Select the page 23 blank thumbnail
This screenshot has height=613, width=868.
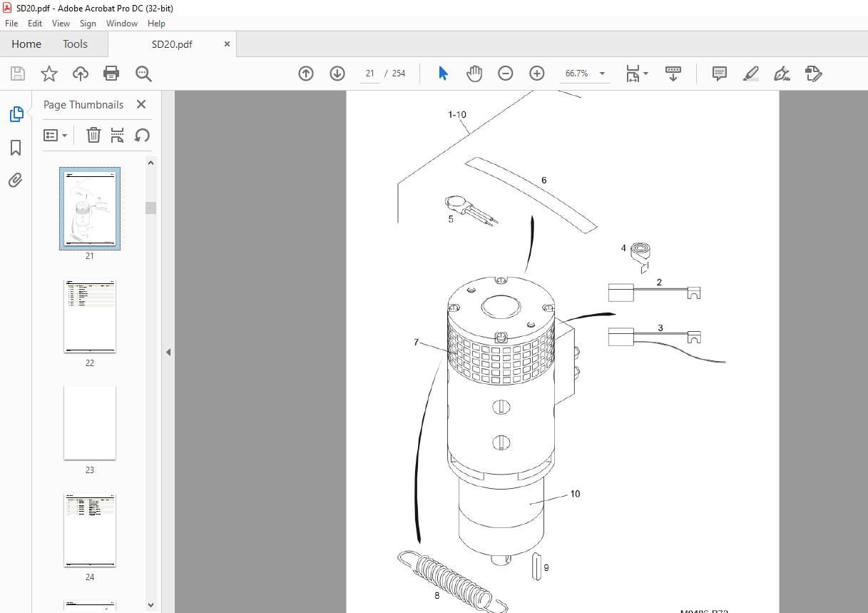click(90, 423)
